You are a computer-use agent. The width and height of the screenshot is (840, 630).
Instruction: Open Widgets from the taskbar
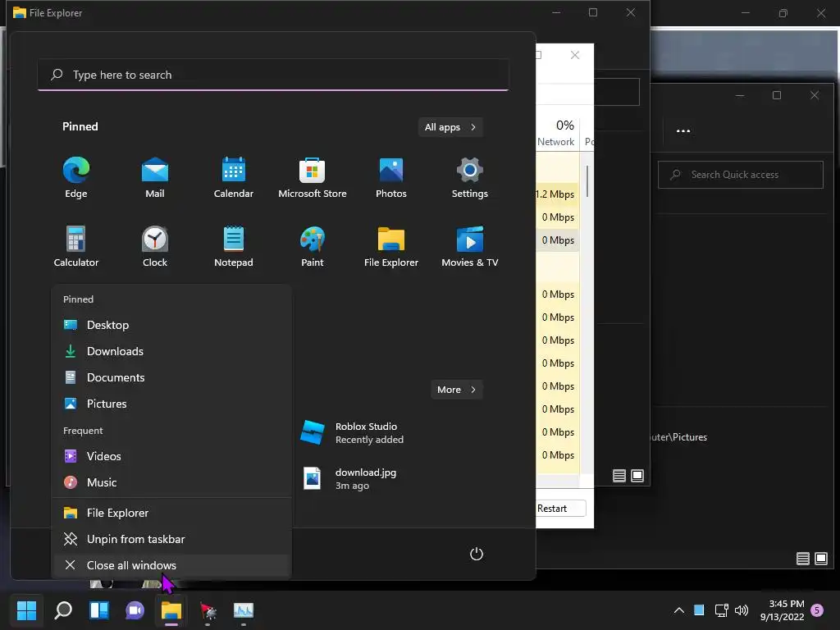(99, 610)
